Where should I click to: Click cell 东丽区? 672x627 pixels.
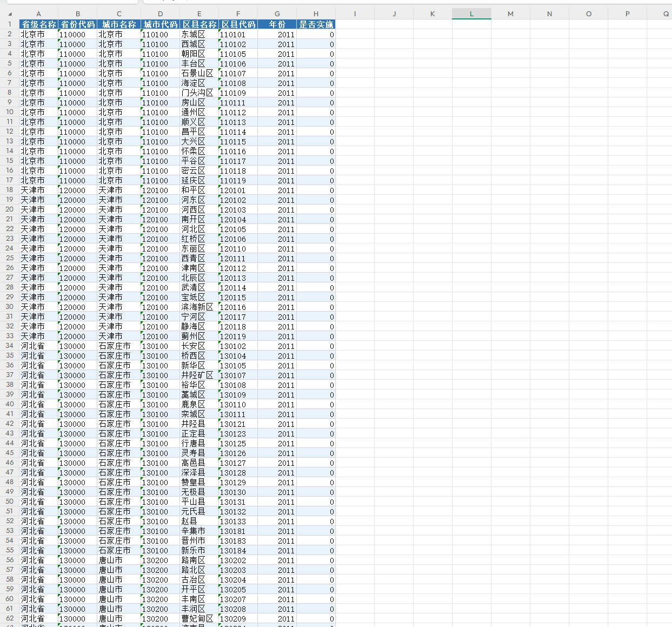(x=199, y=248)
